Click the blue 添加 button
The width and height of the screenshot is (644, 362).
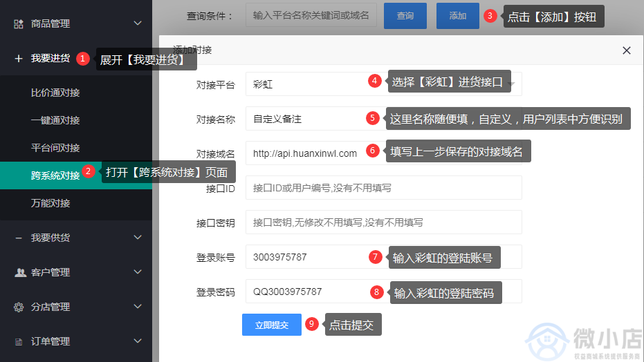point(457,16)
